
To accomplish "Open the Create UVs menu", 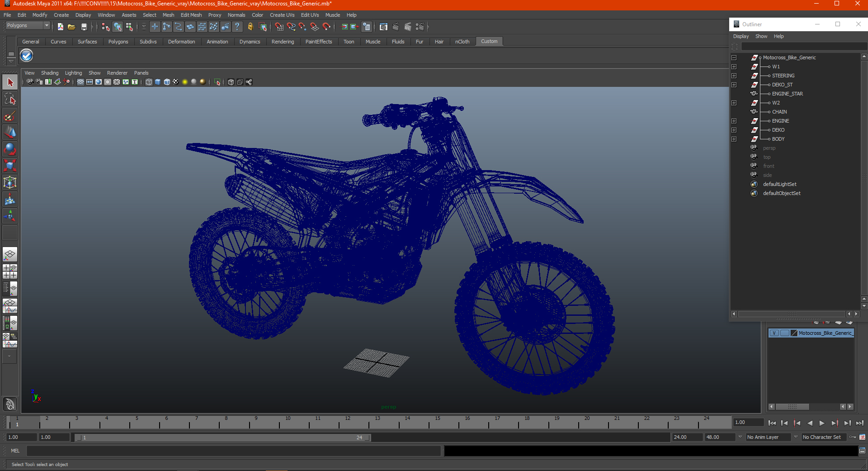I will pyautogui.click(x=282, y=15).
